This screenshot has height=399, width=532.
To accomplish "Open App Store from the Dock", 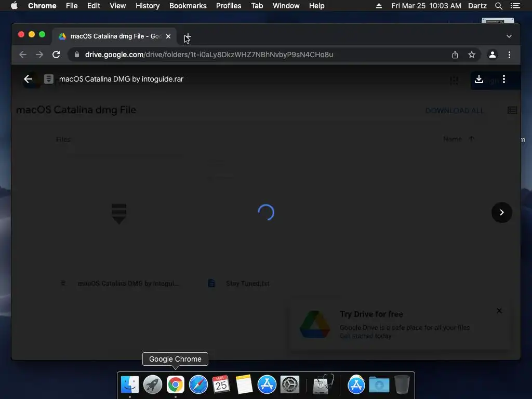I will (x=267, y=384).
